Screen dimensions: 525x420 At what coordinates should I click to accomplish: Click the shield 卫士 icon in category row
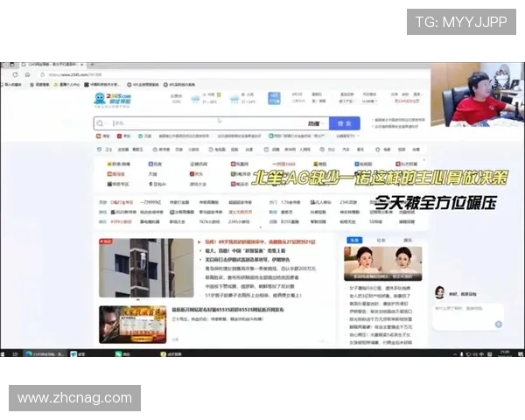click(99, 150)
